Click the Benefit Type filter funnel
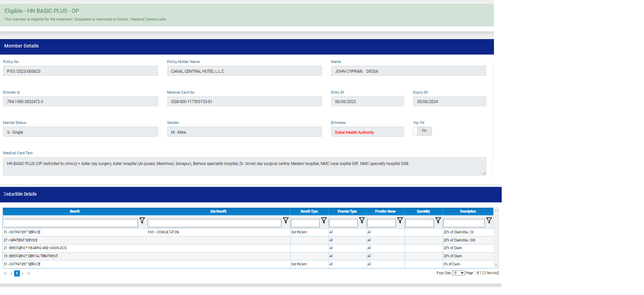This screenshot has height=295, width=644. point(324,221)
